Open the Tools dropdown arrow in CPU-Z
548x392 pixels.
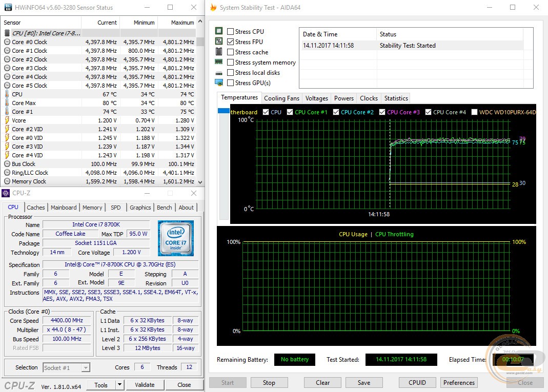point(119,385)
